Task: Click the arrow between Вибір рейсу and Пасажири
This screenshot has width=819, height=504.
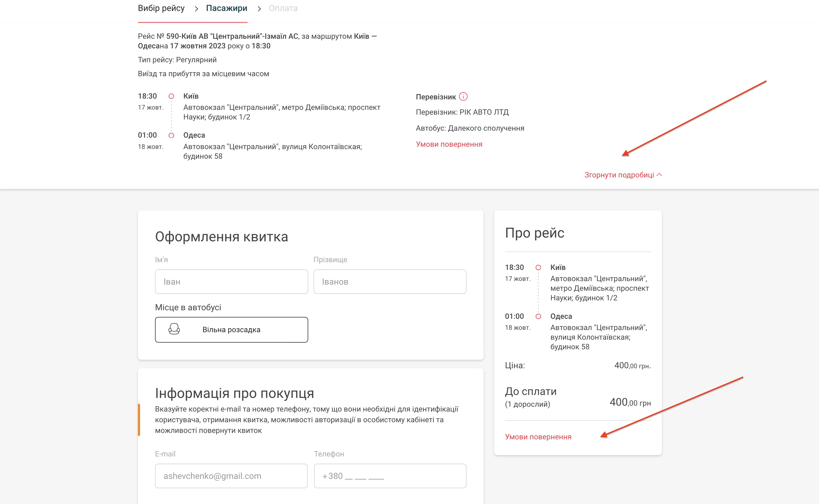Action: point(196,9)
